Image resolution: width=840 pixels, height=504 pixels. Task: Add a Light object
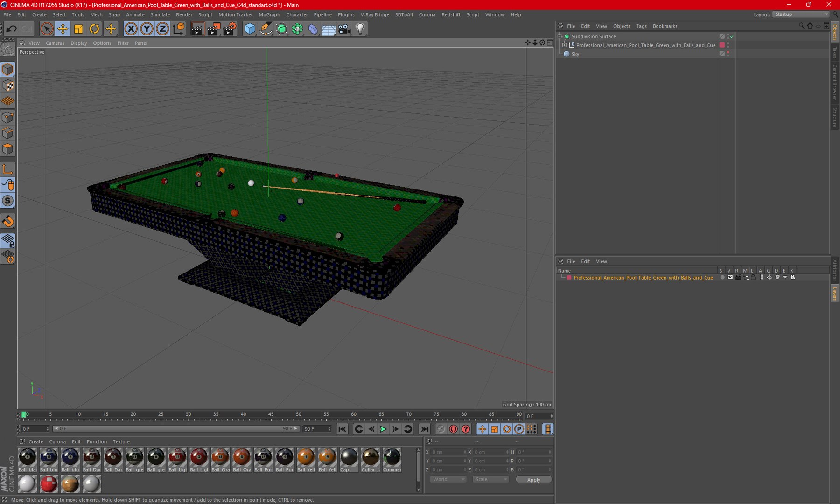coord(360,29)
